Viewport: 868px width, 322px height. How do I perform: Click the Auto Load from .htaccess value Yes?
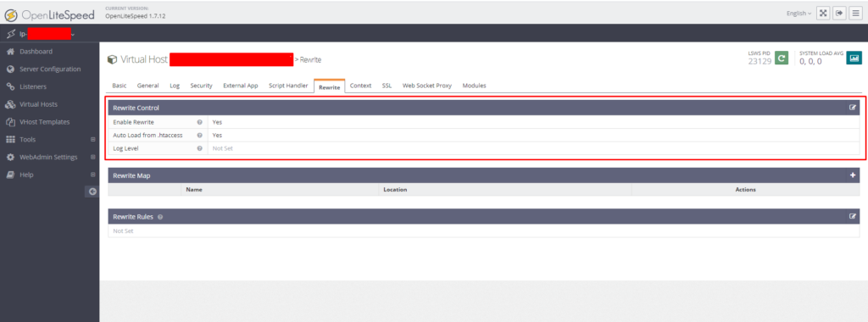[217, 135]
